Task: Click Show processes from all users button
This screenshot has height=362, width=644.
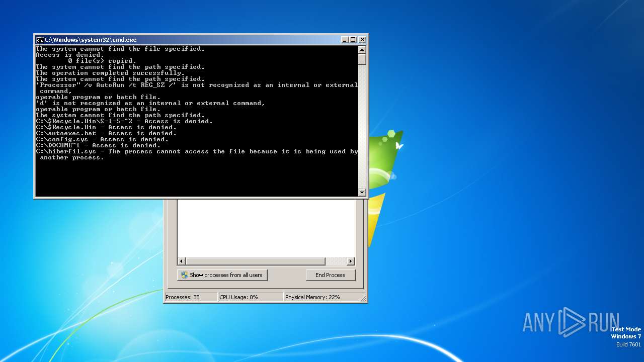Action: tap(222, 275)
